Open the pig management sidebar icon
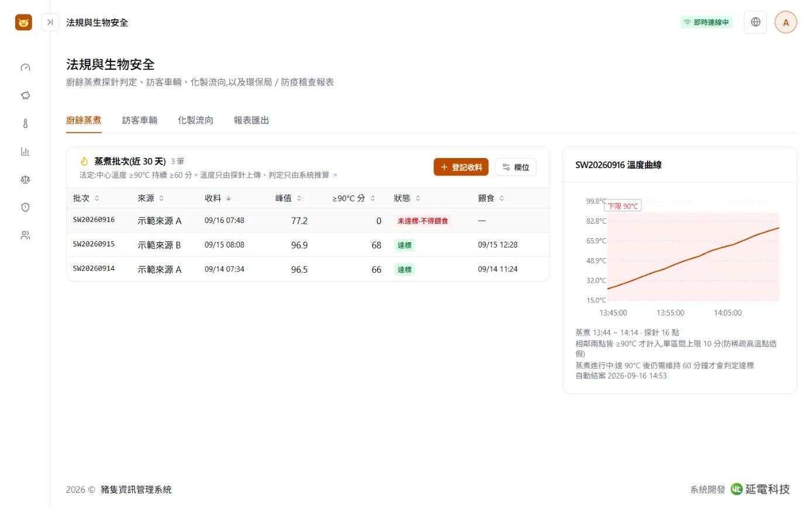 click(25, 95)
